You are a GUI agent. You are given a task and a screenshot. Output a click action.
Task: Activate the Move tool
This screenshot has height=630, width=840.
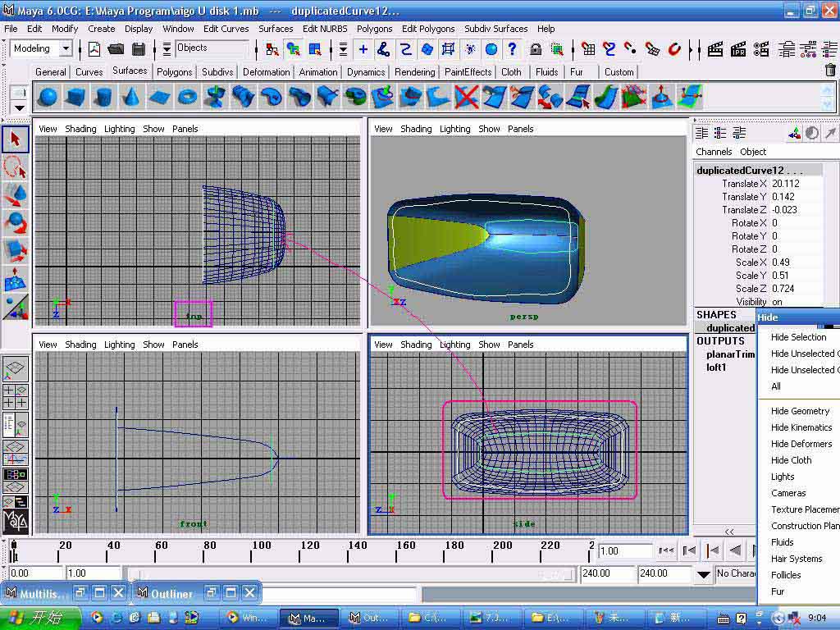(15, 195)
